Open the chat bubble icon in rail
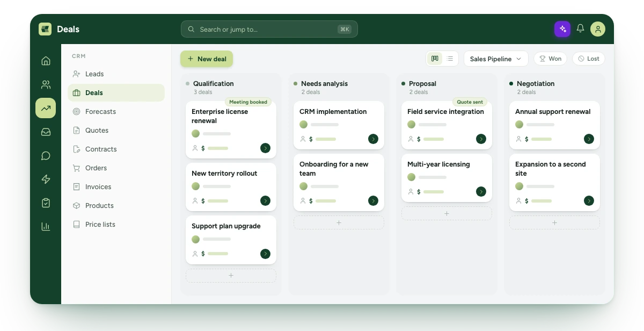Screen dimensions: 644x331 click(46, 155)
